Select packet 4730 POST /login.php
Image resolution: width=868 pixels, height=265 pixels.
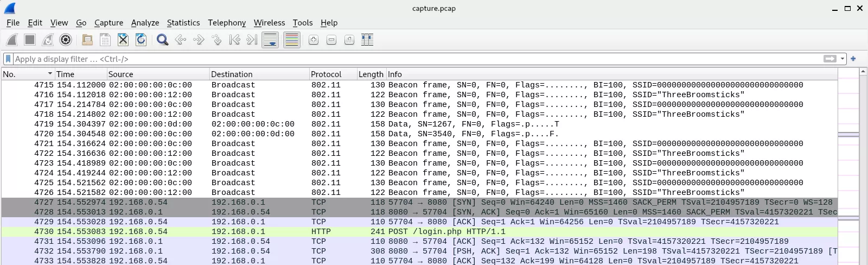pos(419,231)
